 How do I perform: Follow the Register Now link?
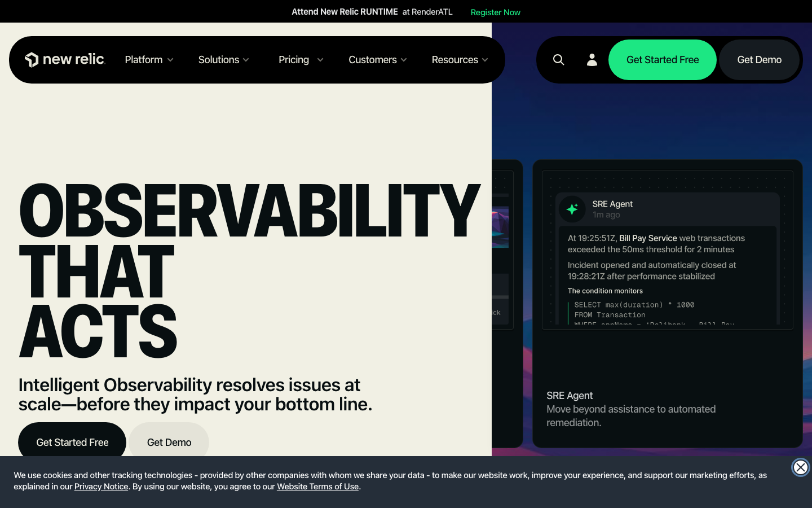(496, 12)
